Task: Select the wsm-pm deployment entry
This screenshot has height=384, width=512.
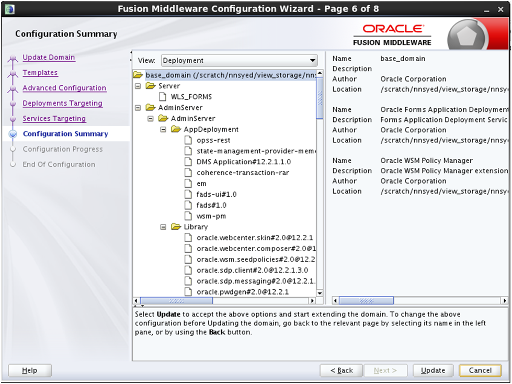Action: click(x=211, y=216)
